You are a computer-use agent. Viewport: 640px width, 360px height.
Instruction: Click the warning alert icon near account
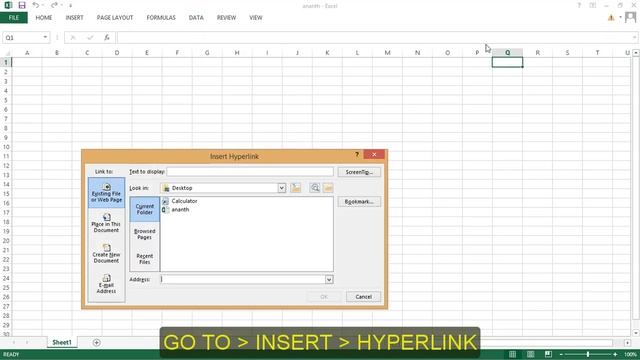(x=611, y=18)
